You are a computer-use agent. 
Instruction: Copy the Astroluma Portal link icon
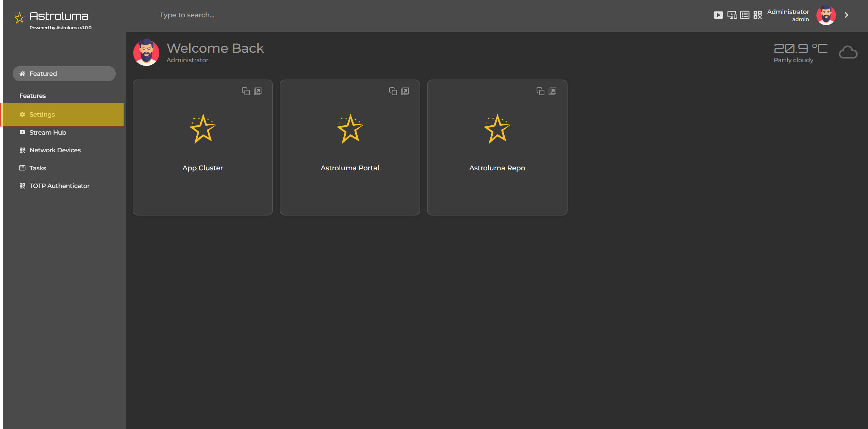393,91
